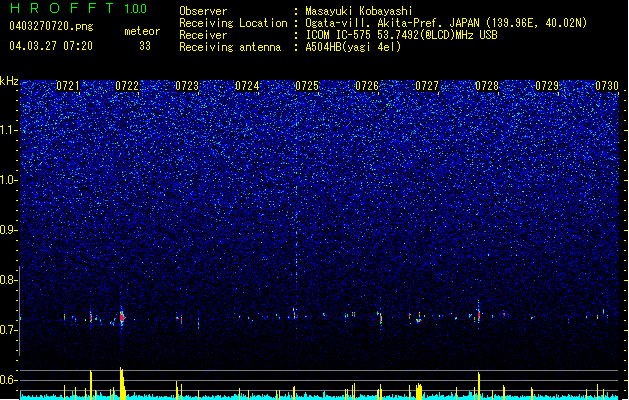Click the 0721 time marker
The image size is (629, 400).
68,86
